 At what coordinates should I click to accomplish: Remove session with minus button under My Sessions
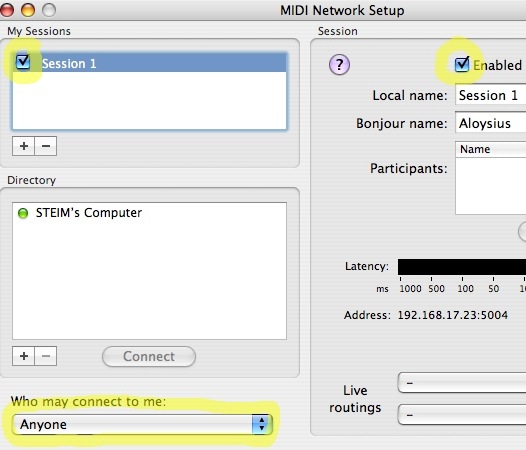[46, 146]
